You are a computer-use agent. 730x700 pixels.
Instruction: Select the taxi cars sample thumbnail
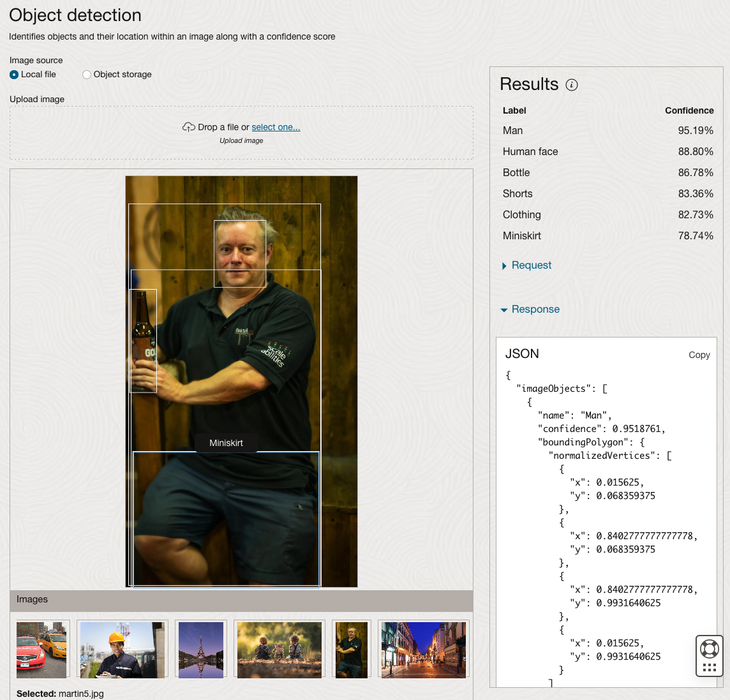(x=42, y=650)
